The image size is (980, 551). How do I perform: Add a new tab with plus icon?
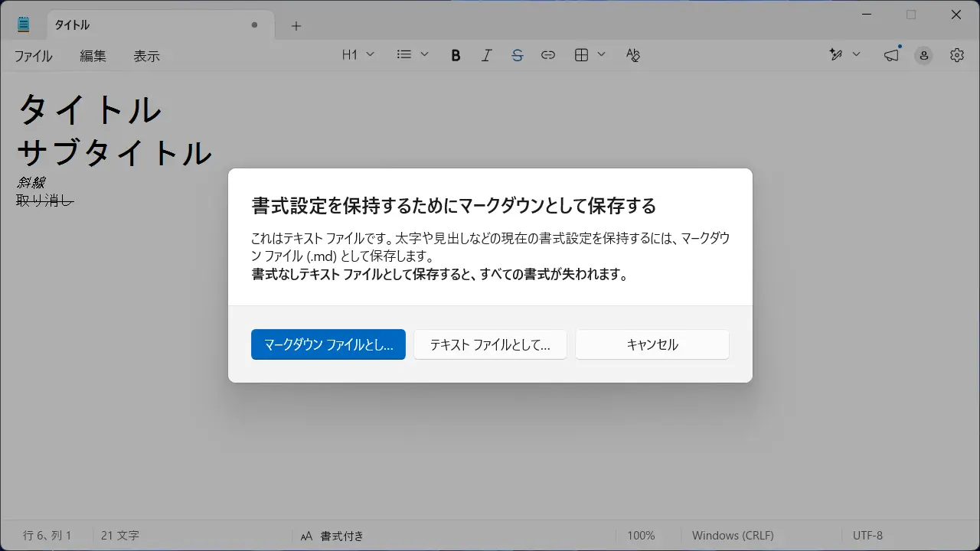(x=296, y=25)
